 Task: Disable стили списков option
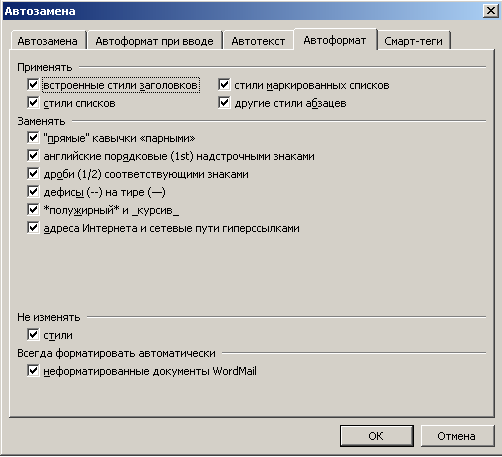click(33, 103)
